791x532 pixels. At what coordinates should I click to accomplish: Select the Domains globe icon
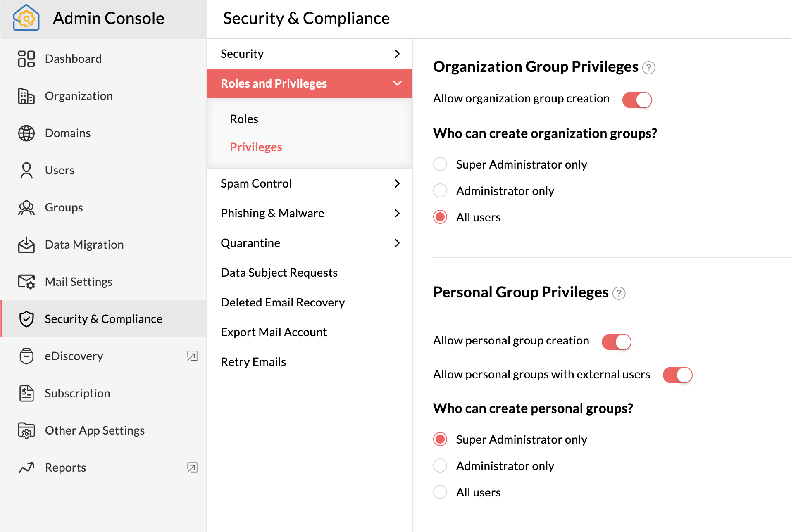pos(26,133)
